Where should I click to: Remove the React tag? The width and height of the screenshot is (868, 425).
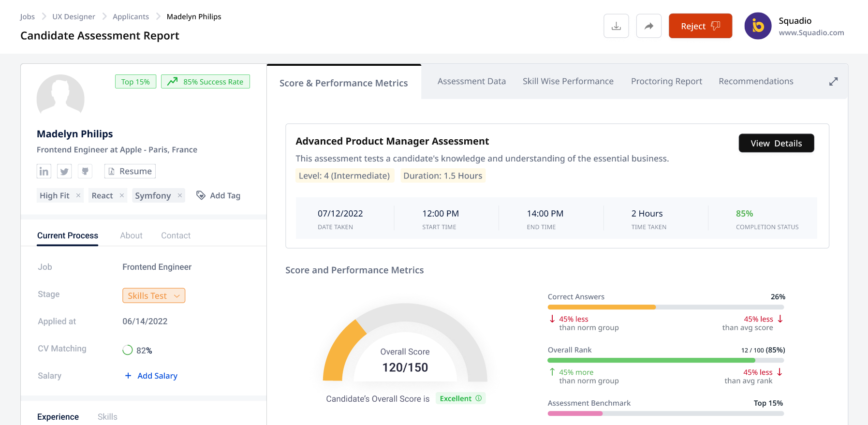[122, 195]
